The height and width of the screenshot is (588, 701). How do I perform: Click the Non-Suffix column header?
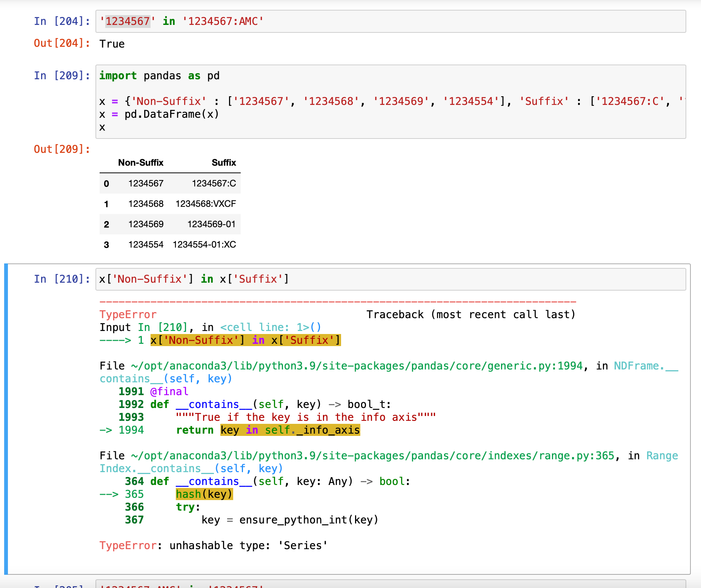click(x=141, y=163)
